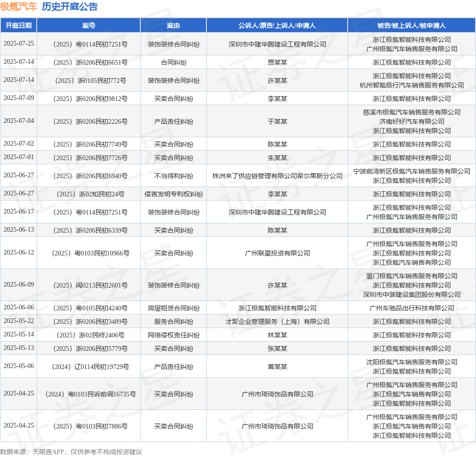Click the 不当得利纠纷 cause cell
Image resolution: width=476 pixels, height=456 pixels.
point(174,176)
